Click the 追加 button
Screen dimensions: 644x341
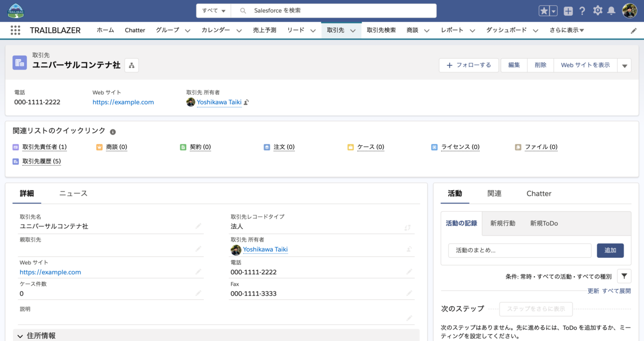click(610, 250)
